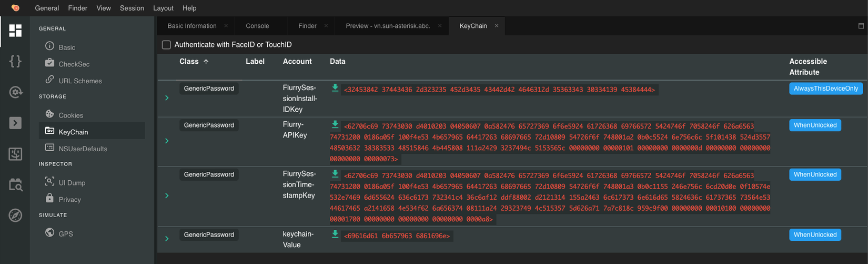Screen dimensions: 868x264
Task: Click the compass icon in the left rail
Action: point(15,215)
